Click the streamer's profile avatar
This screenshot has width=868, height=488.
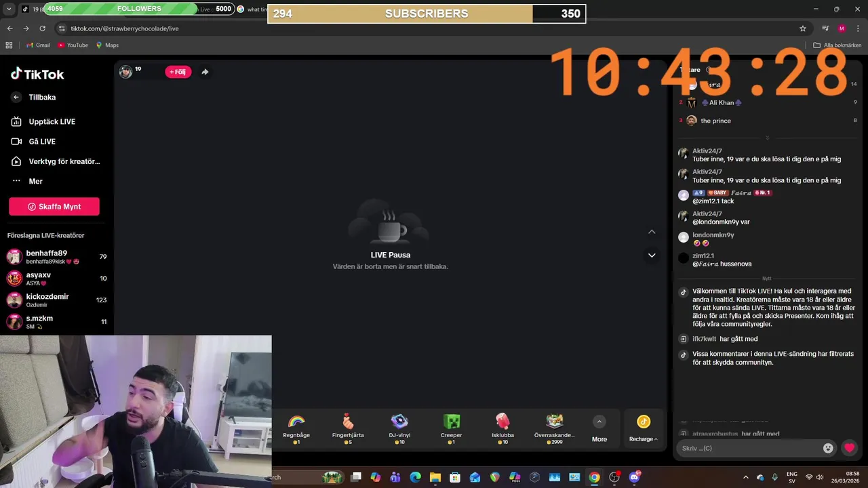click(125, 72)
